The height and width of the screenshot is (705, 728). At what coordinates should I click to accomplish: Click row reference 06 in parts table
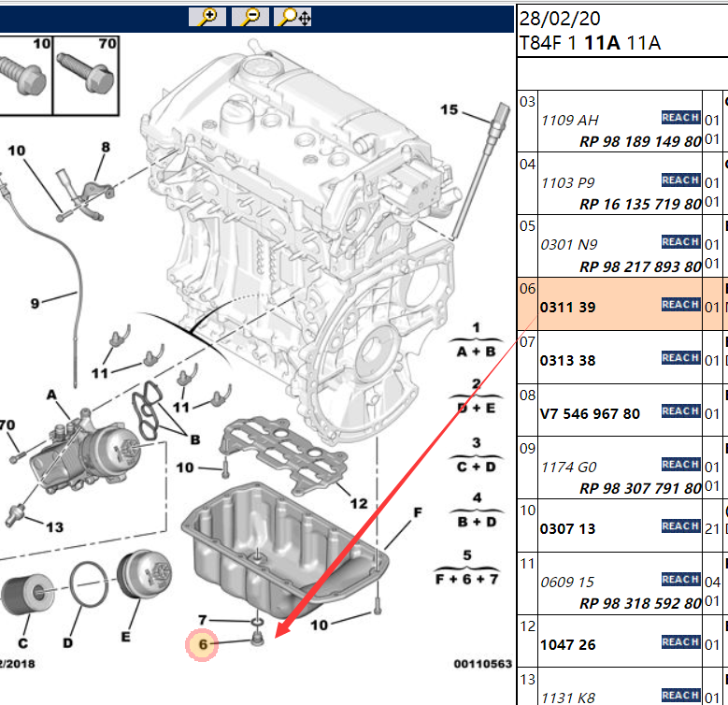(527, 289)
